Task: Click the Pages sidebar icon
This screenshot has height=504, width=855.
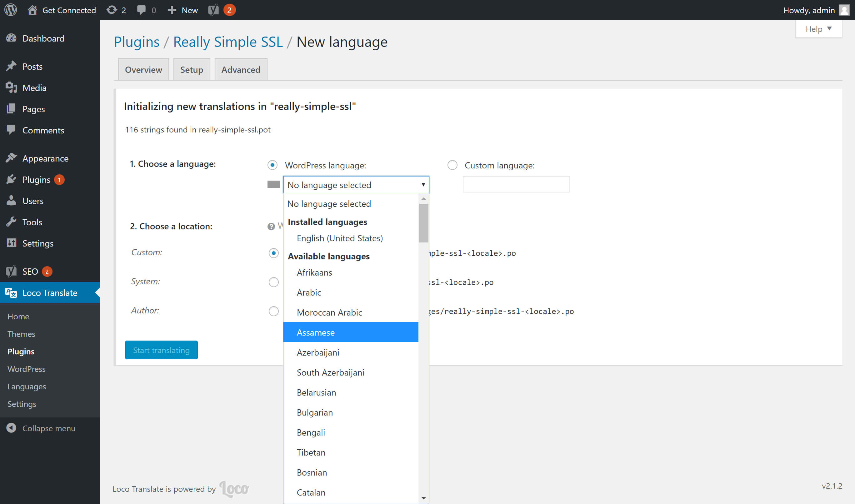Action: pyautogui.click(x=11, y=109)
